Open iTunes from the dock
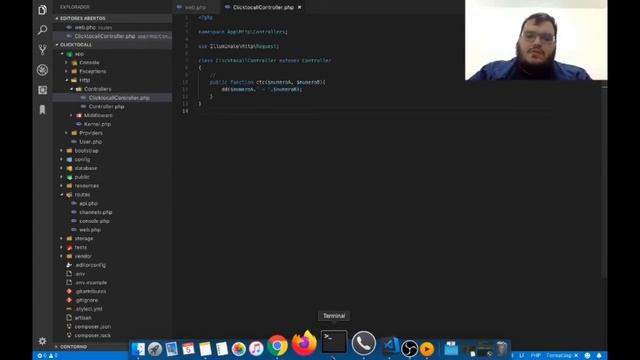 [x=256, y=349]
